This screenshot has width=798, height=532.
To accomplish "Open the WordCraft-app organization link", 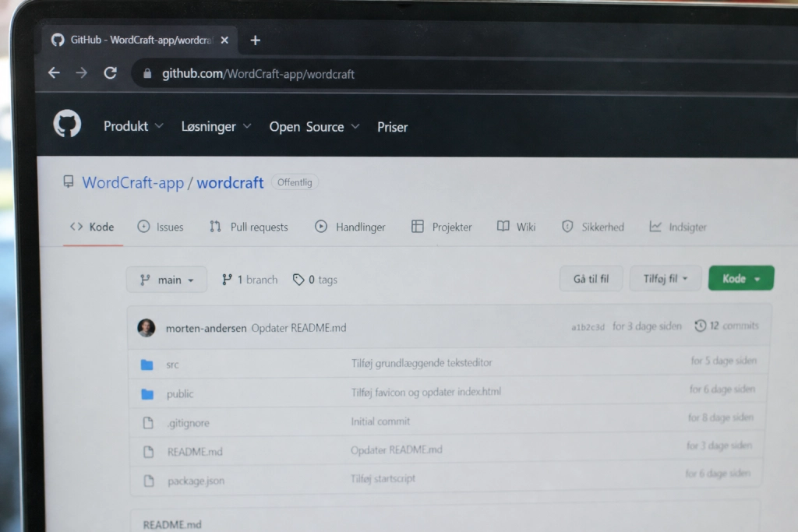I will [x=132, y=182].
